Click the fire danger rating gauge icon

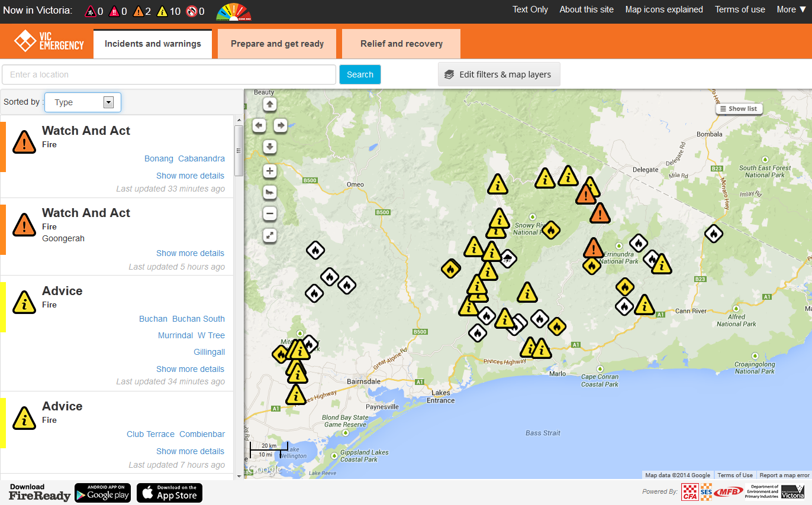click(x=233, y=12)
